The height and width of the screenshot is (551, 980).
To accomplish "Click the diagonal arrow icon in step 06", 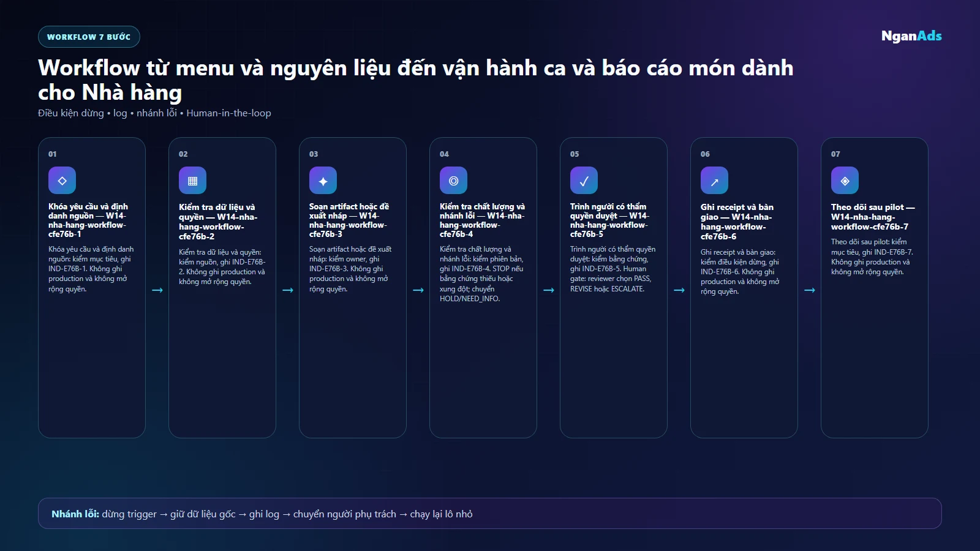I will pyautogui.click(x=714, y=181).
